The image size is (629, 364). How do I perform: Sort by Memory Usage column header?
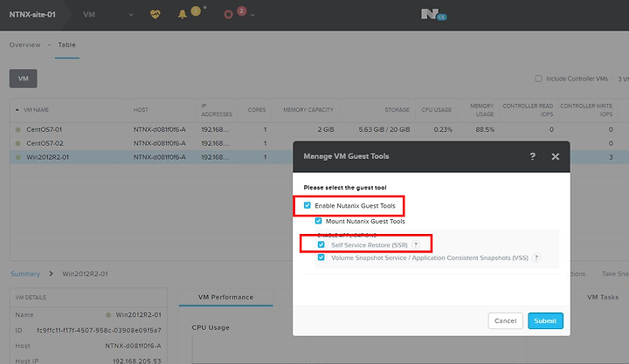click(x=481, y=110)
